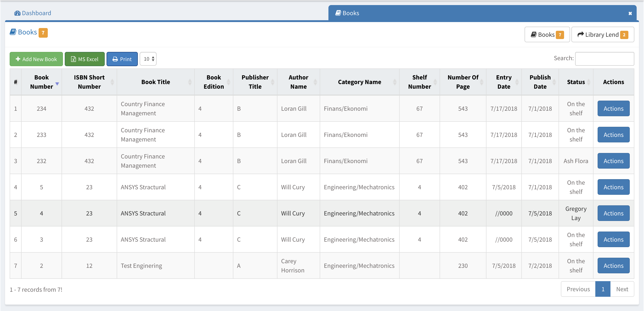The height and width of the screenshot is (311, 644).
Task: Expand the Actions menu for the Test Enginering row
Action: pyautogui.click(x=613, y=266)
